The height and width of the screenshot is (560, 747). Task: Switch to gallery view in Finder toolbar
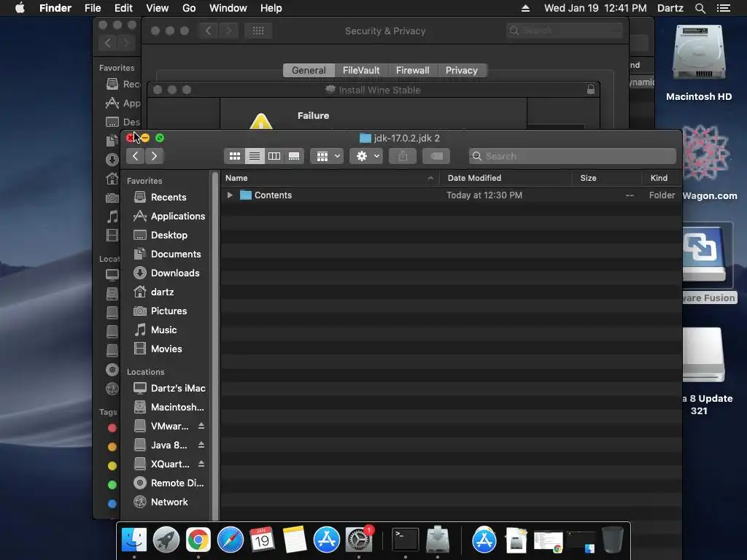coord(294,156)
